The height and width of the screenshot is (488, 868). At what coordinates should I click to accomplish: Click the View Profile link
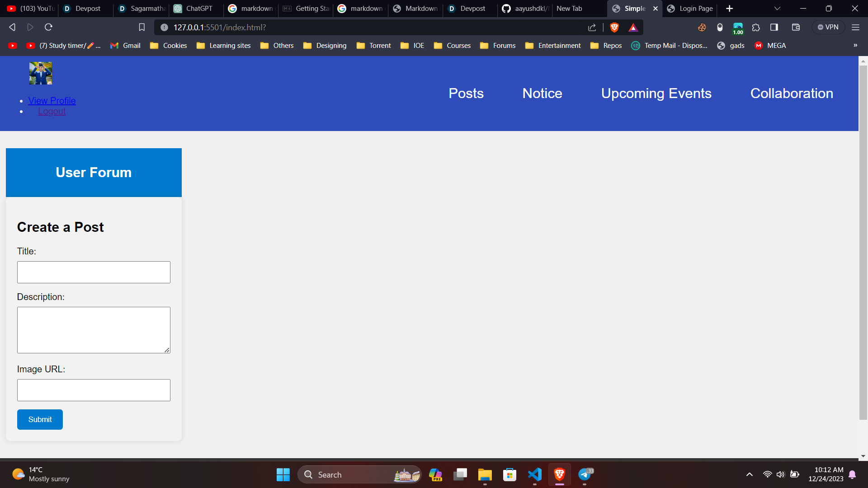[x=52, y=101]
